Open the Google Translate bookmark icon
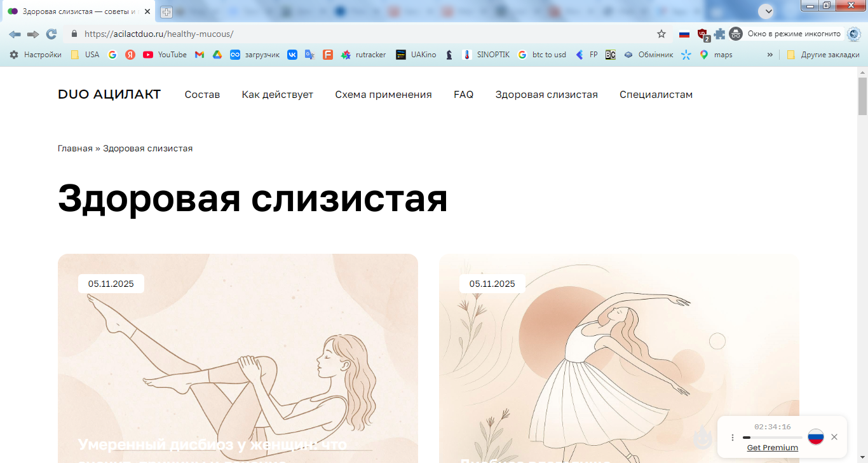The width and height of the screenshot is (868, 463). [x=309, y=55]
